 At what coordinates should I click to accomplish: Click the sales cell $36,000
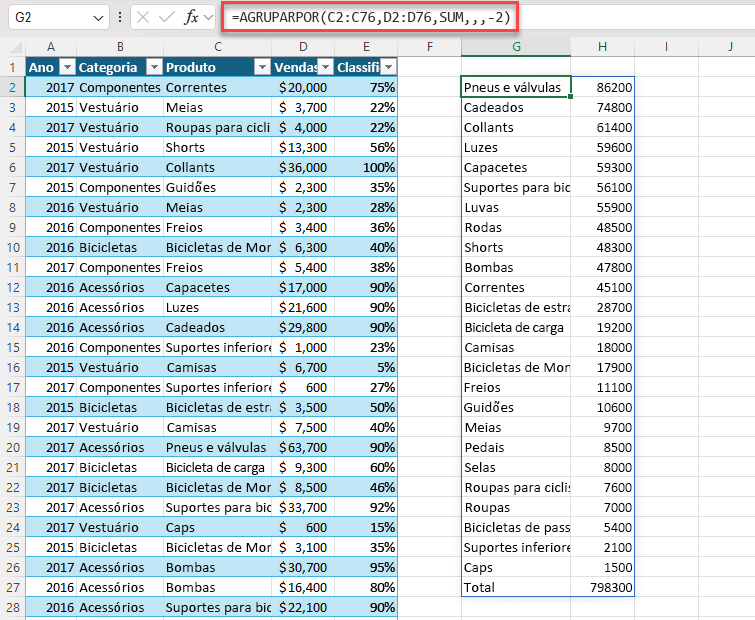(303, 168)
